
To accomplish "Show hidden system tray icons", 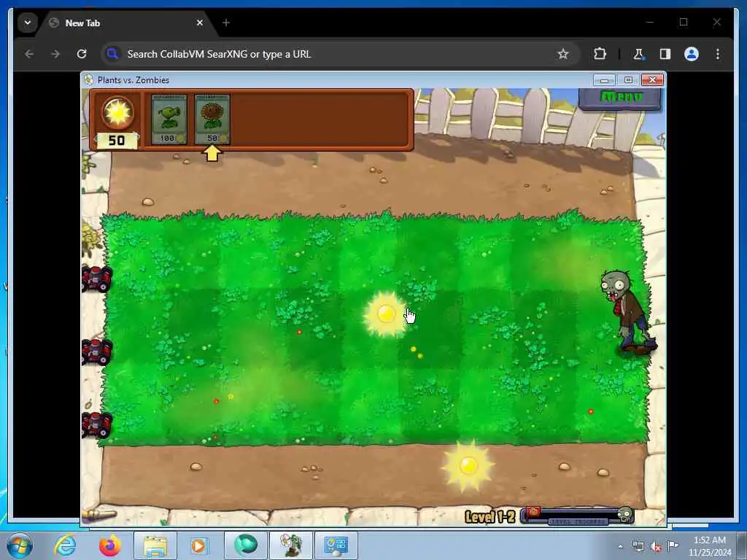I will tap(620, 547).
